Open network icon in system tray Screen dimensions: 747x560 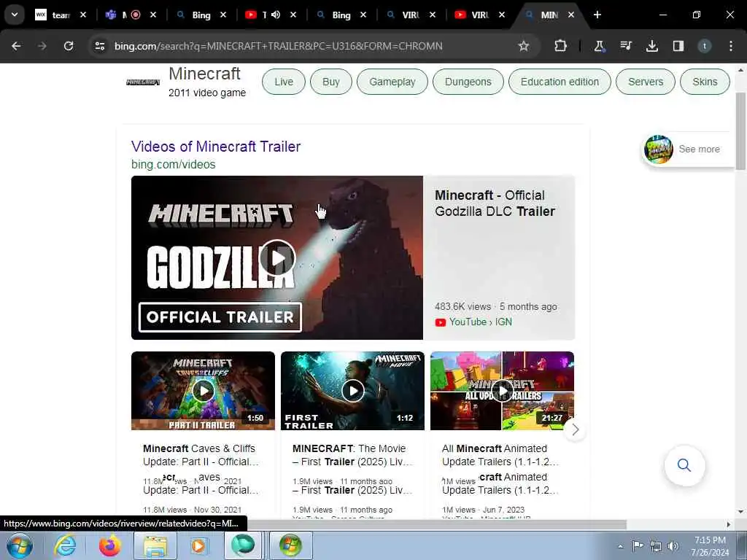click(656, 546)
